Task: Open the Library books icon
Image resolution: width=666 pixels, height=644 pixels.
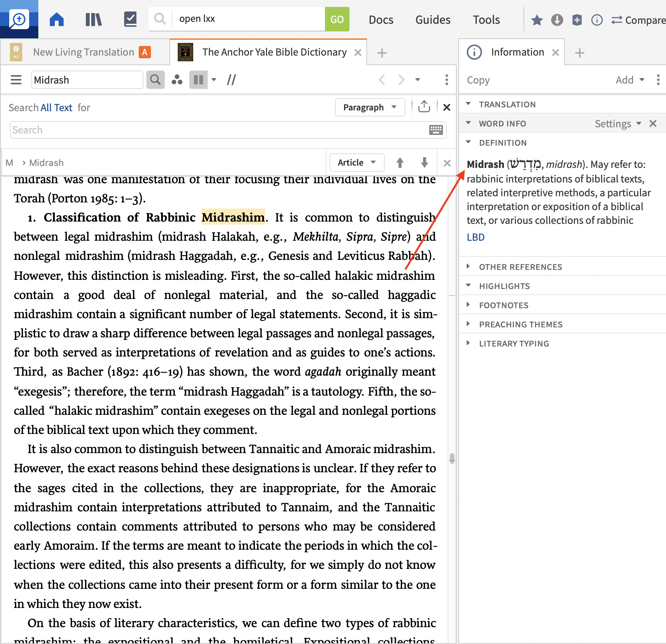Action: coord(94,19)
